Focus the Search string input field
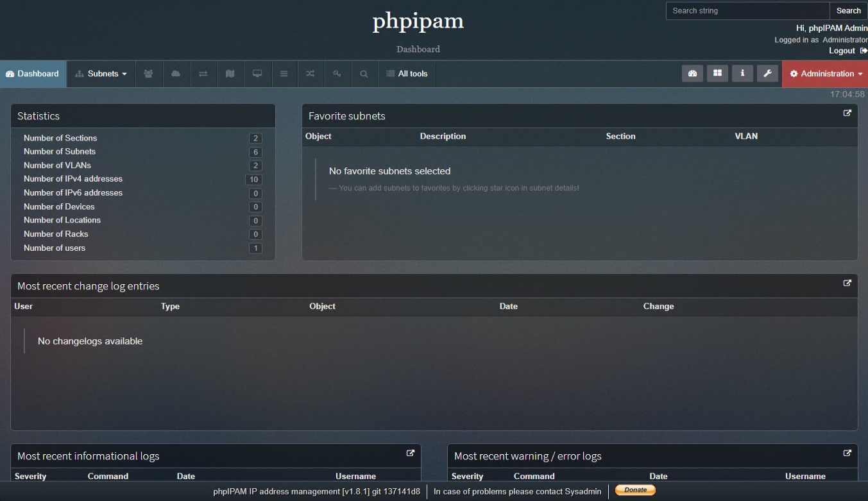This screenshot has width=868, height=501. click(x=747, y=11)
